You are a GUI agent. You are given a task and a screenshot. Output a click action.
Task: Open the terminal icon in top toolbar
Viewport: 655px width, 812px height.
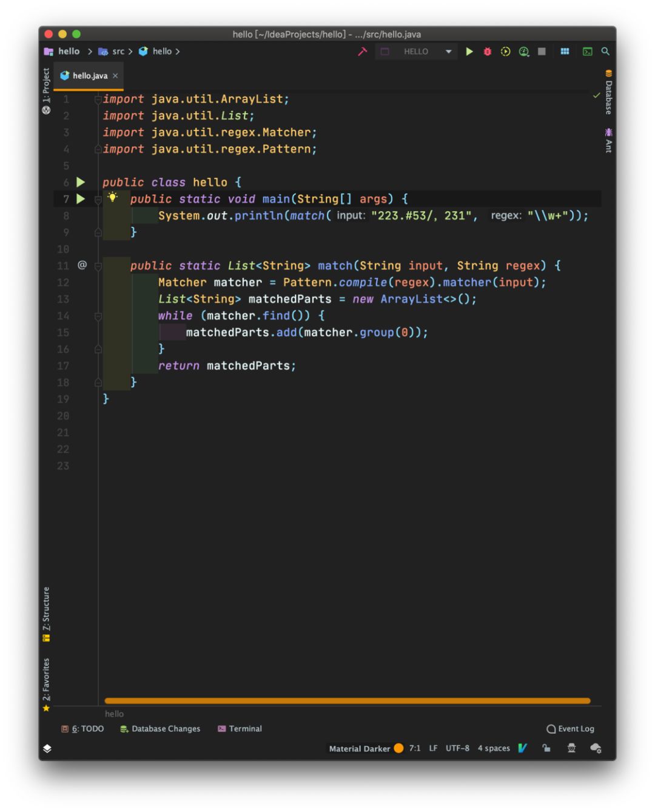pos(587,52)
